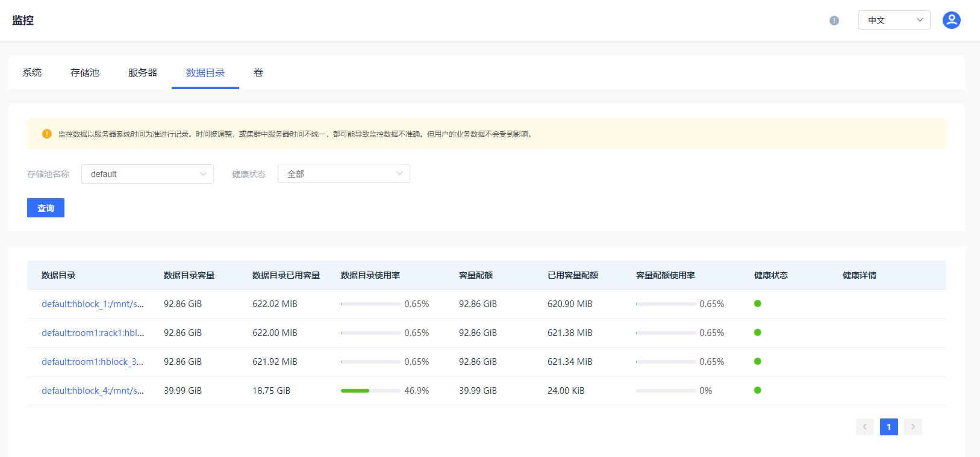The height and width of the screenshot is (457, 980).
Task: Click health status dot for hblock_4 row
Action: coord(758,390)
